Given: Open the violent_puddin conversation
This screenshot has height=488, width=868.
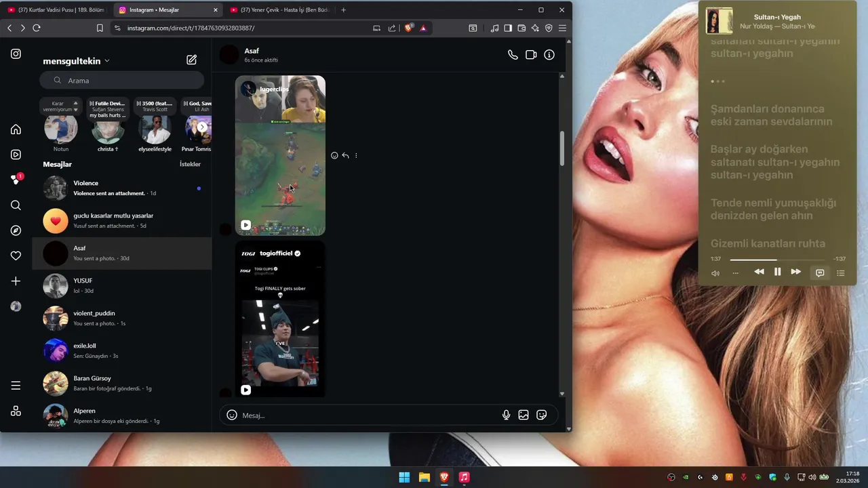Looking at the screenshot, I should click(x=122, y=318).
